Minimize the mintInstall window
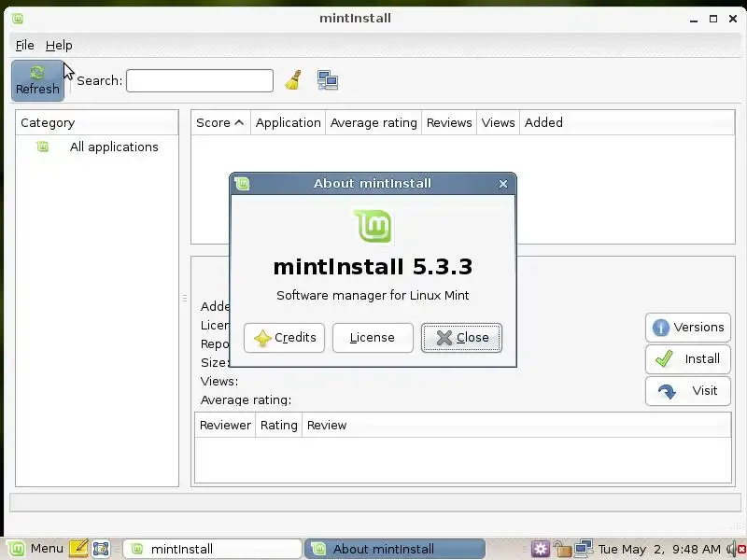The image size is (747, 560). click(694, 19)
